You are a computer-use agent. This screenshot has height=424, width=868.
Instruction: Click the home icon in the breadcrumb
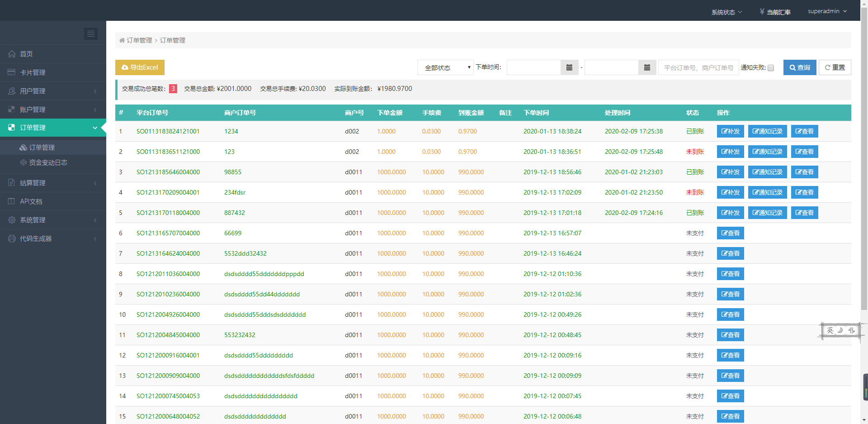click(x=122, y=40)
